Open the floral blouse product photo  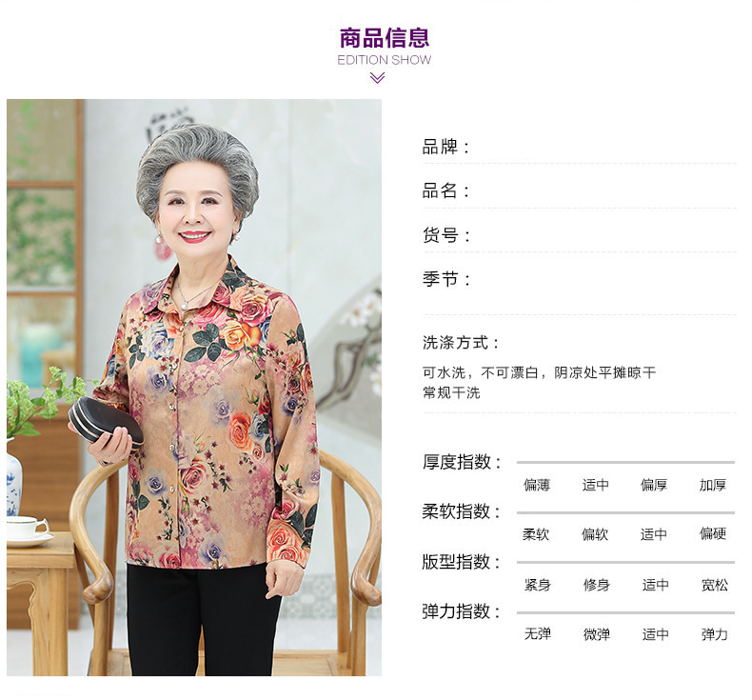(194, 388)
